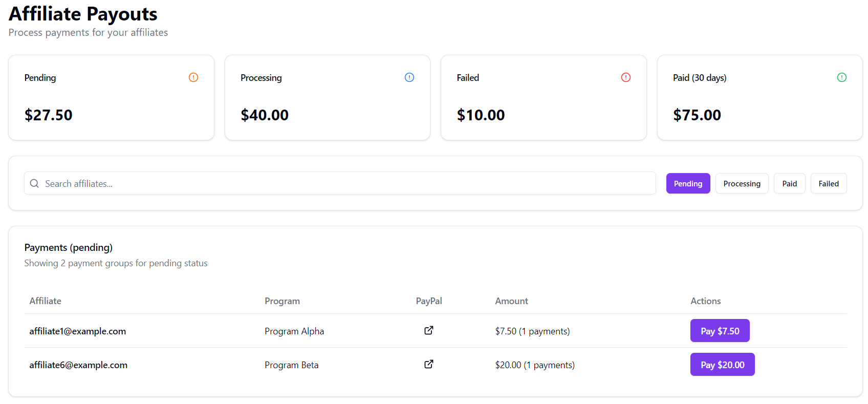Click the Program column header
This screenshot has width=868, height=404.
pyautogui.click(x=283, y=301)
